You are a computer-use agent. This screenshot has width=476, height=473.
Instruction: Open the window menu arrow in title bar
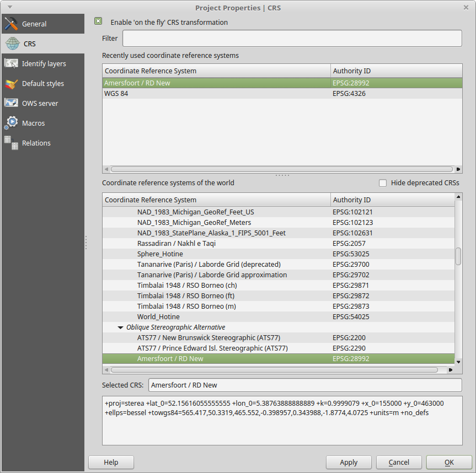point(9,7)
